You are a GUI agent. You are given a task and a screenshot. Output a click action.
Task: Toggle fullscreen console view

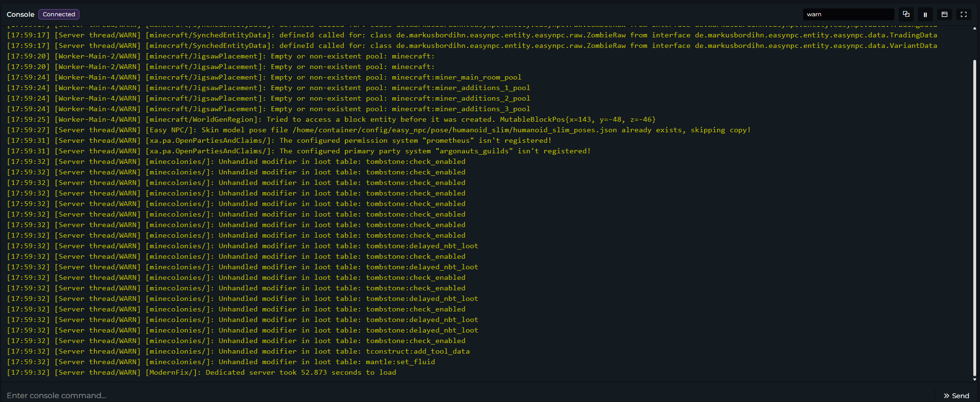963,14
